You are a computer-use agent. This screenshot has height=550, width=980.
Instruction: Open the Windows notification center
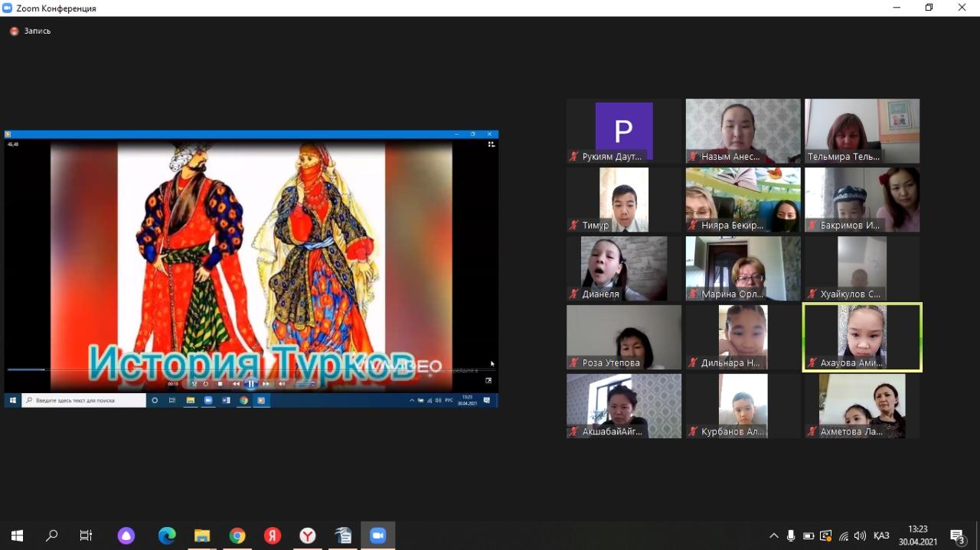[957, 536]
